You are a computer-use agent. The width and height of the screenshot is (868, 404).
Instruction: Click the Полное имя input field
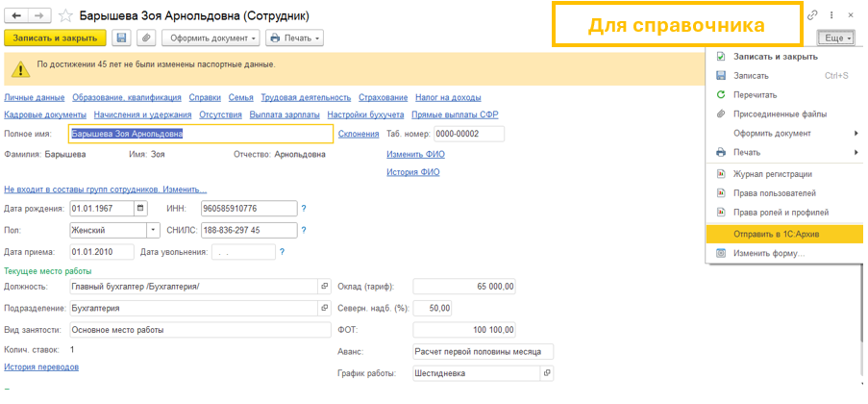click(201, 134)
